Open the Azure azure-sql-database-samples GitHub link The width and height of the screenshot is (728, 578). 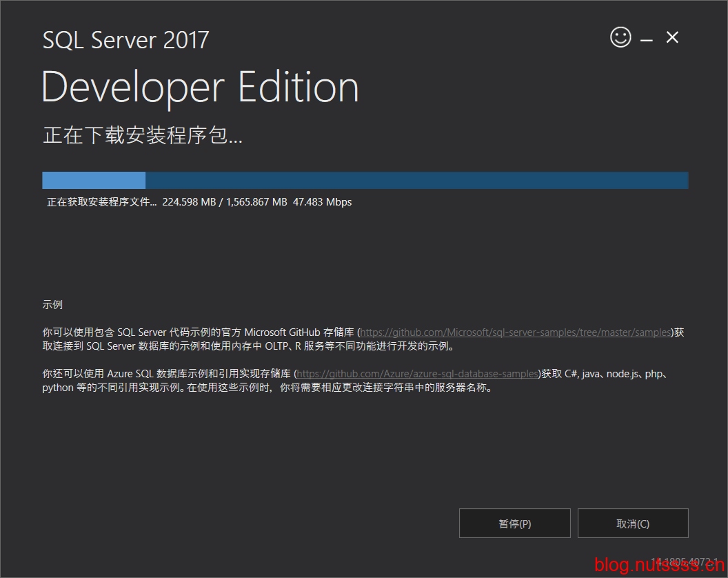click(x=417, y=374)
